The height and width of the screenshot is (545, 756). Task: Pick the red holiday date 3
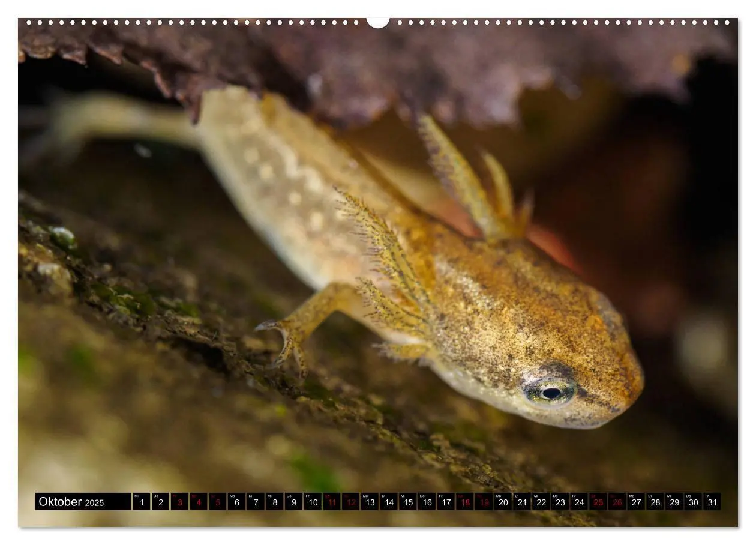tap(179, 502)
